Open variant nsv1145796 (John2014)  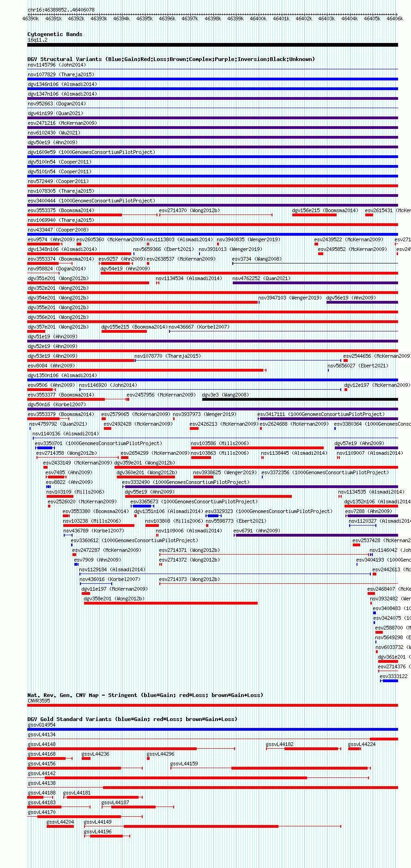pyautogui.click(x=57, y=65)
